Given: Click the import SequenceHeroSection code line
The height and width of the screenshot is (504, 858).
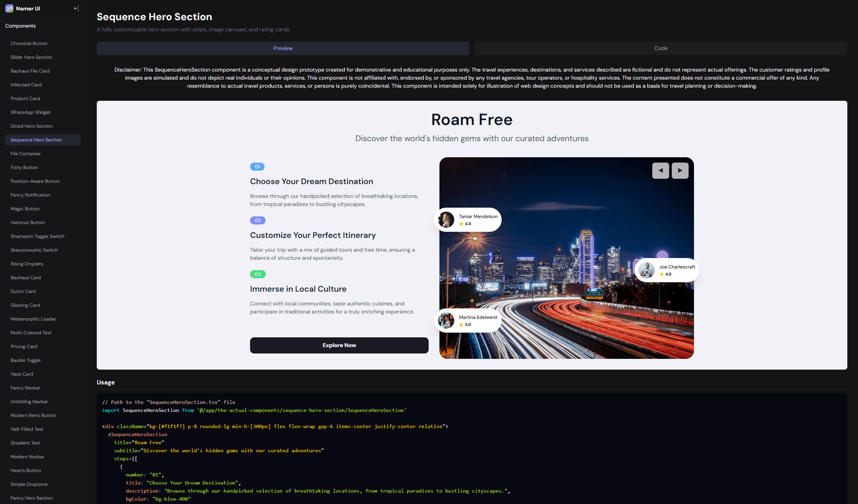Looking at the screenshot, I should pos(255,410).
